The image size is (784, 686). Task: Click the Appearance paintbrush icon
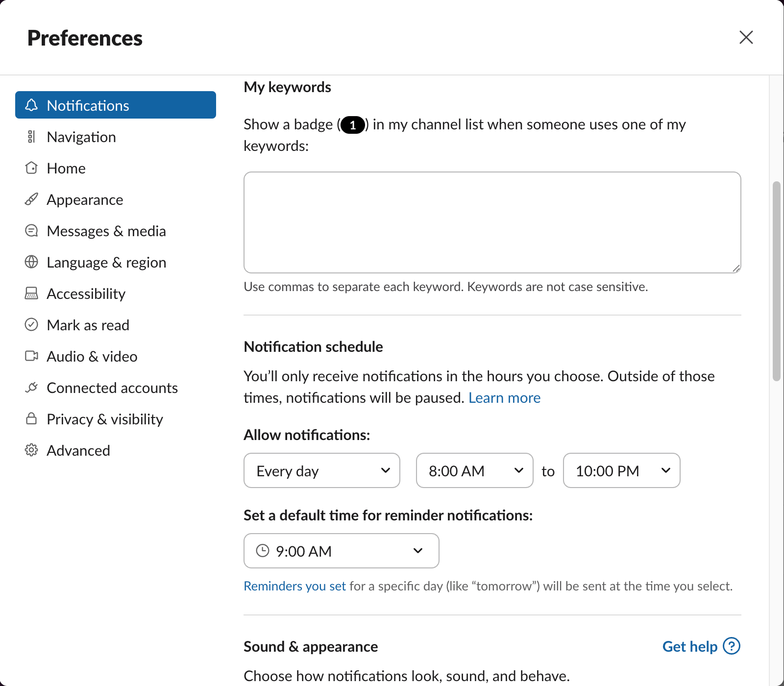click(x=31, y=199)
